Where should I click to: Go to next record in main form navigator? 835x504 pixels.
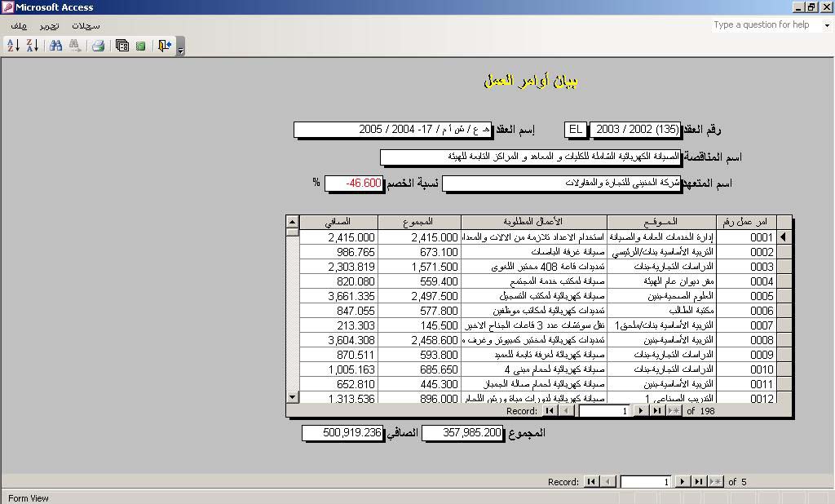pos(683,482)
